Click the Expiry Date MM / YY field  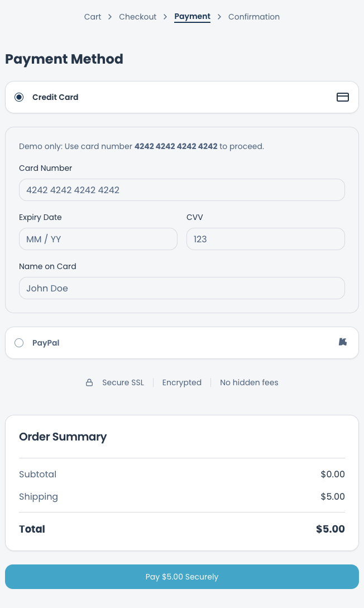point(98,239)
